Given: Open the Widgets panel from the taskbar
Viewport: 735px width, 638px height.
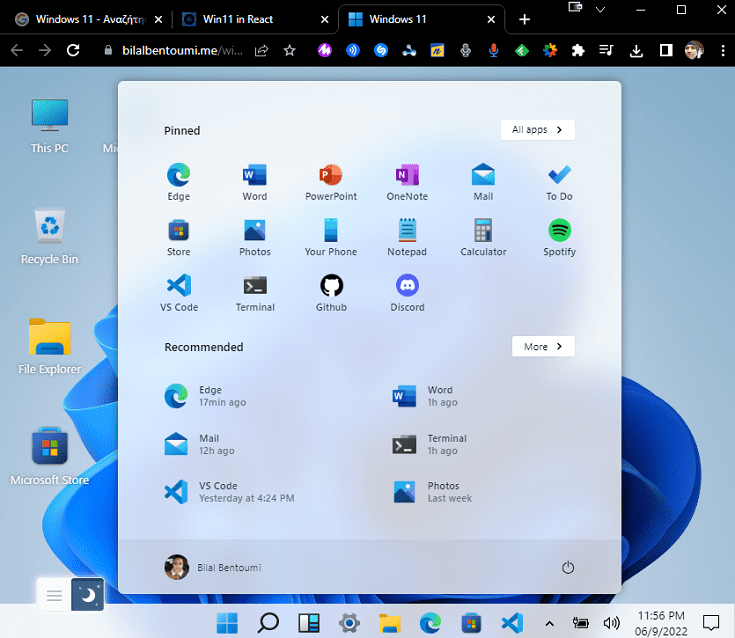Looking at the screenshot, I should (x=309, y=623).
